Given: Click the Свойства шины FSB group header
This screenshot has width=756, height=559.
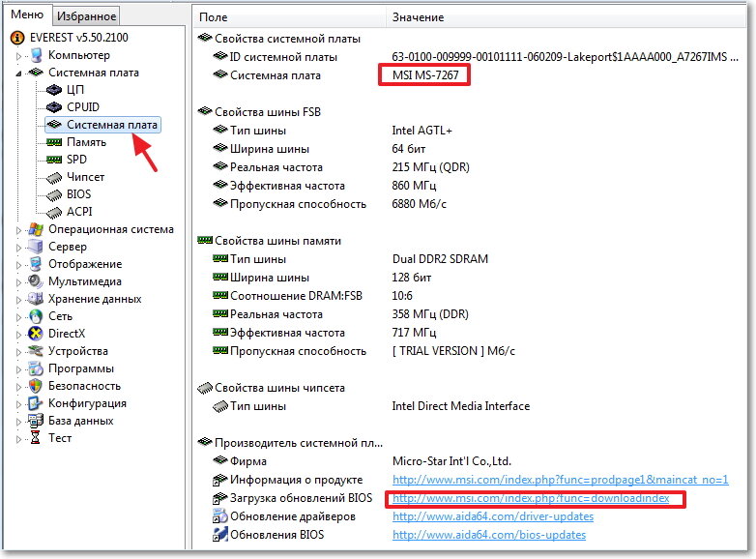Looking at the screenshot, I should click(x=267, y=112).
